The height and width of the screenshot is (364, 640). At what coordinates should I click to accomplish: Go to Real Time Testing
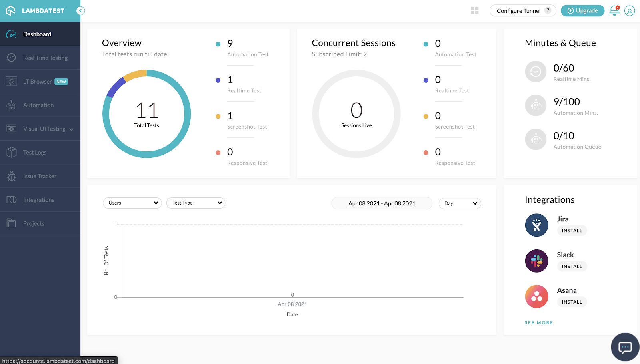point(45,58)
